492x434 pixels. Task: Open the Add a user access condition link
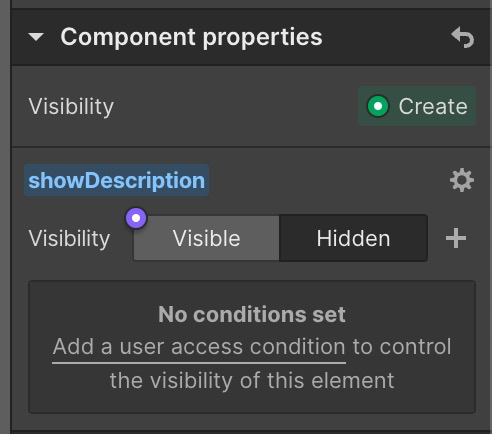click(x=199, y=347)
